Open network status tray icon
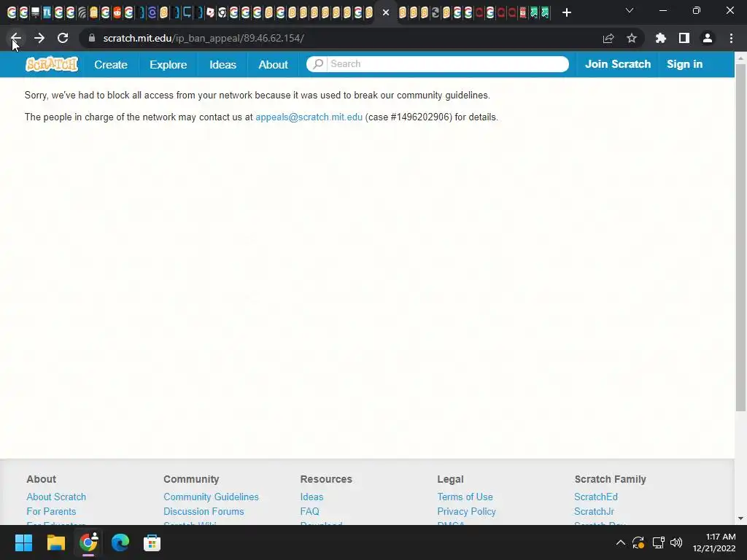 (659, 542)
